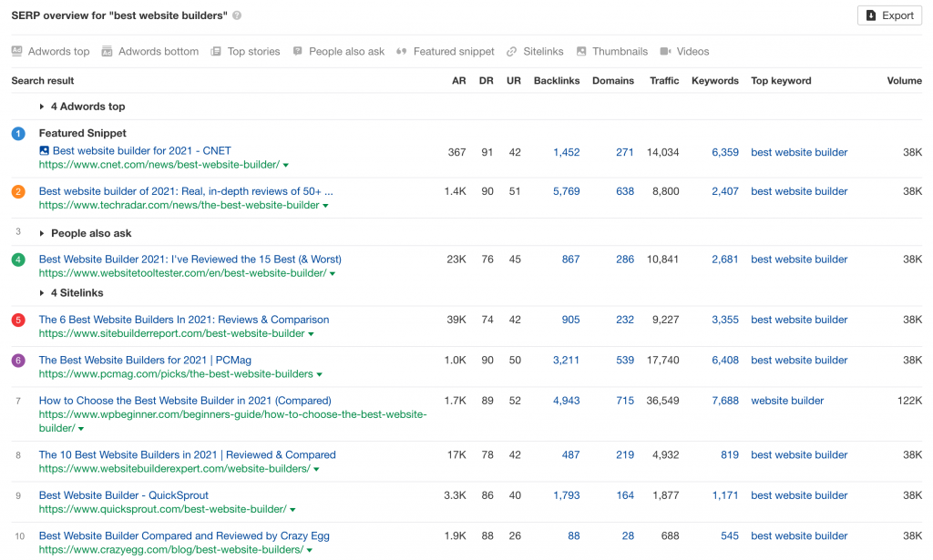This screenshot has height=560, width=933.
Task: Click the thumbnail icon beside CNET result
Action: [x=44, y=151]
